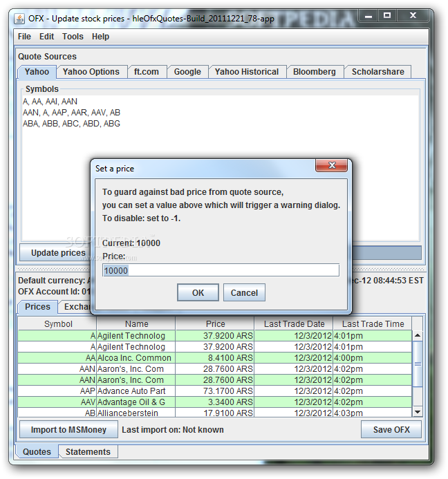The image size is (448, 479).
Task: Click the symbols line 'AAN, A, AAP, AAR, AAV, AB'
Action: (71, 113)
